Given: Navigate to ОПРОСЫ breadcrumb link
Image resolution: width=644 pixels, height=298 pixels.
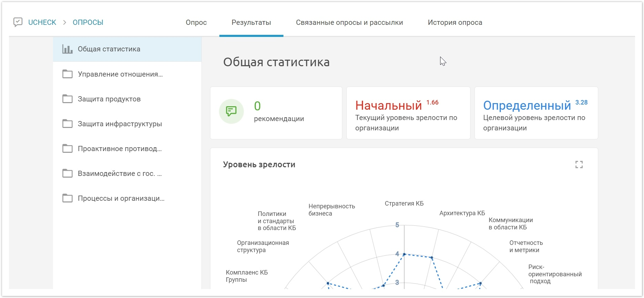Looking at the screenshot, I should click(x=88, y=22).
